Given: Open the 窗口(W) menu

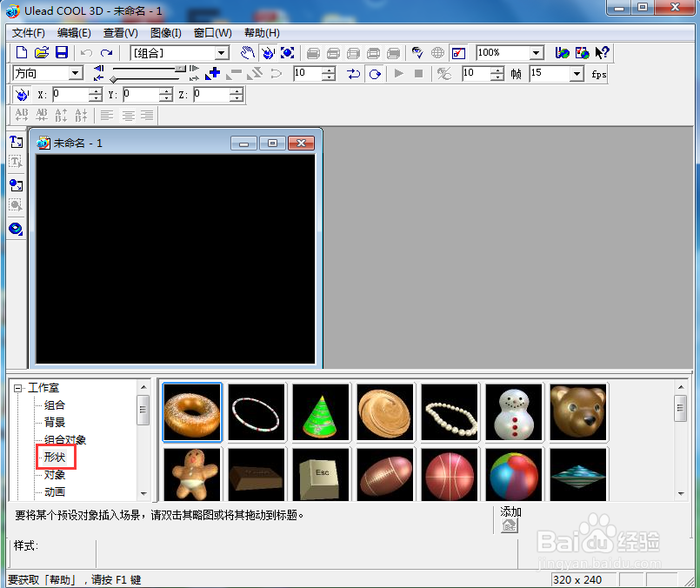Looking at the screenshot, I should coord(213,33).
